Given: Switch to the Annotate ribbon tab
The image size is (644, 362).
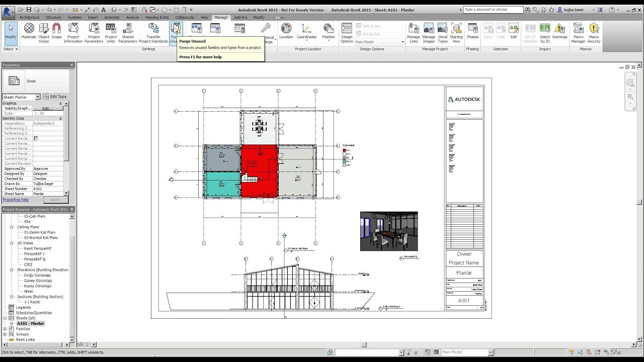Looking at the screenshot, I should (112, 17).
